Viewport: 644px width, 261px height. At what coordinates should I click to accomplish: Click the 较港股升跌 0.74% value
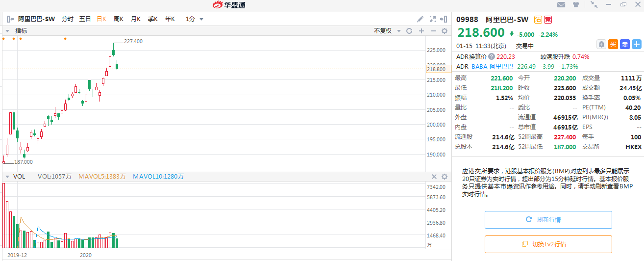pyautogui.click(x=581, y=56)
